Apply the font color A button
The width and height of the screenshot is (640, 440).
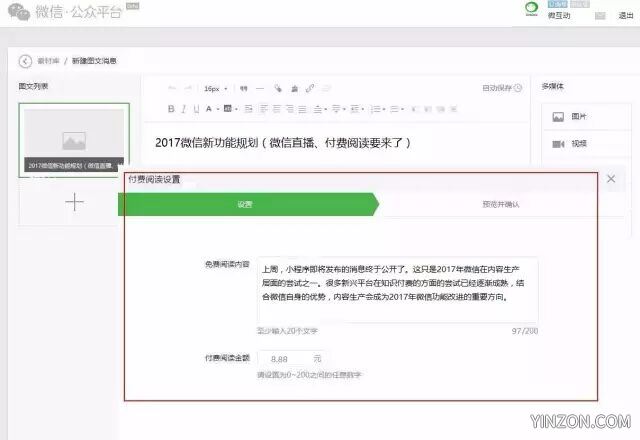coord(209,109)
